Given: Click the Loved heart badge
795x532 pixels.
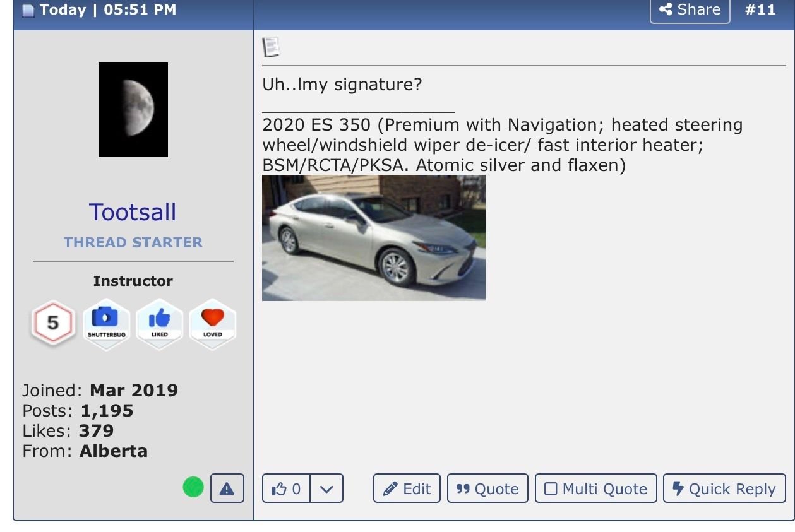Looking at the screenshot, I should coord(213,323).
